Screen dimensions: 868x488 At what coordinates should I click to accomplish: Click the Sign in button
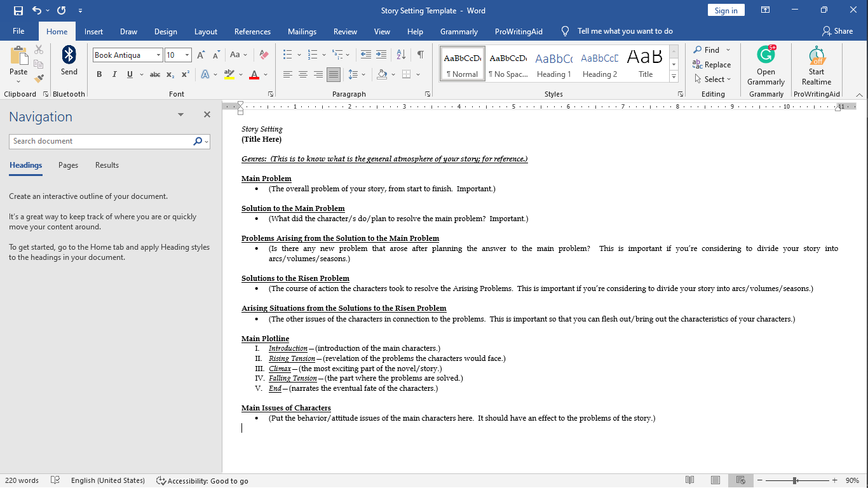[x=726, y=10]
